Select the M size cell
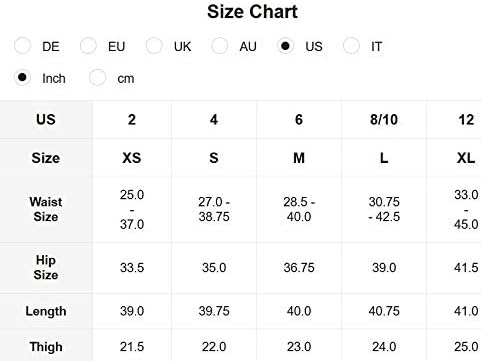 click(299, 158)
